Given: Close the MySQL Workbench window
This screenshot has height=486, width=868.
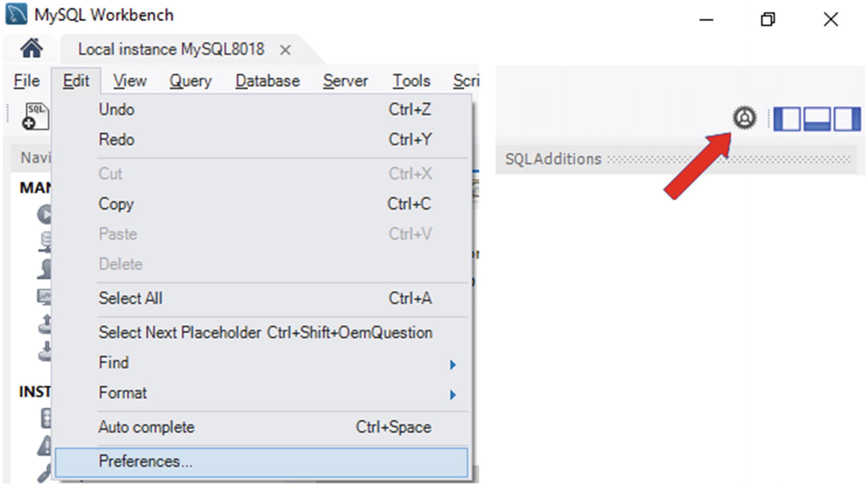Looking at the screenshot, I should pyautogui.click(x=831, y=20).
